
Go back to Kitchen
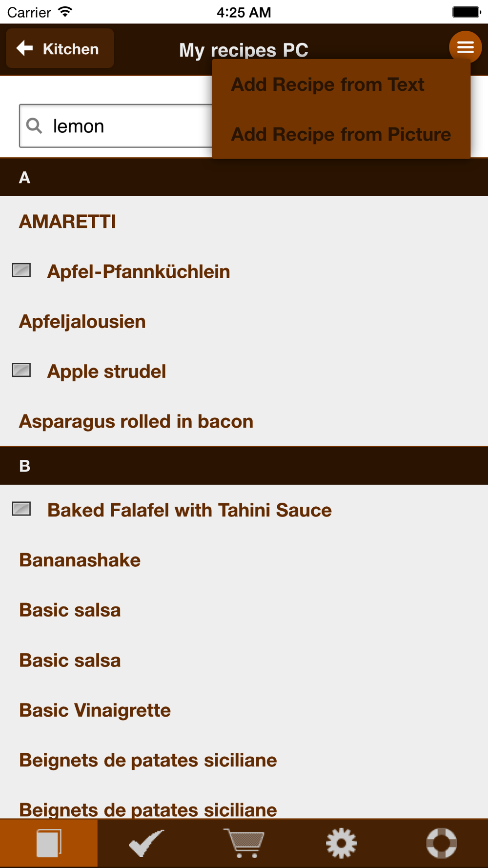60,48
